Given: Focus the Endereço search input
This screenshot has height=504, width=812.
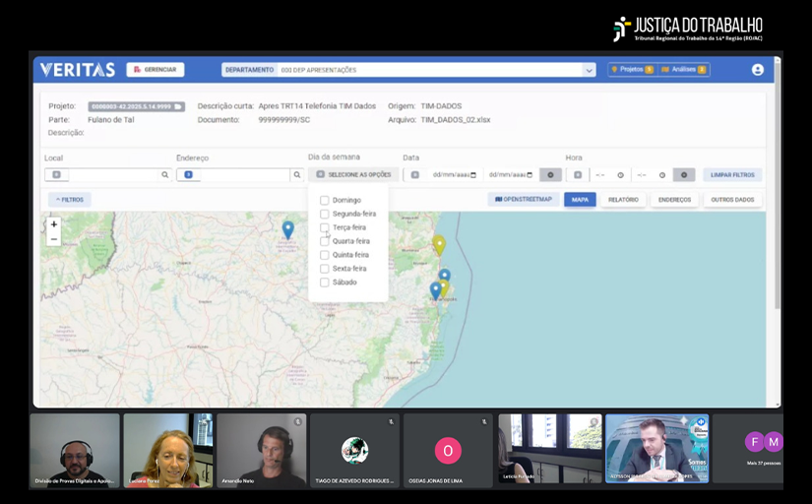Looking at the screenshot, I should 244,175.
